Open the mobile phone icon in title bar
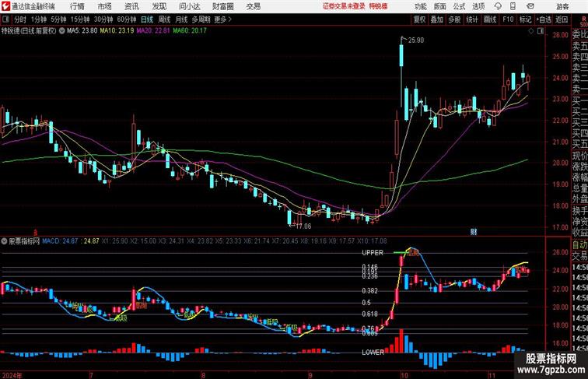Viewport: 588px width, 379px height. coord(513,6)
